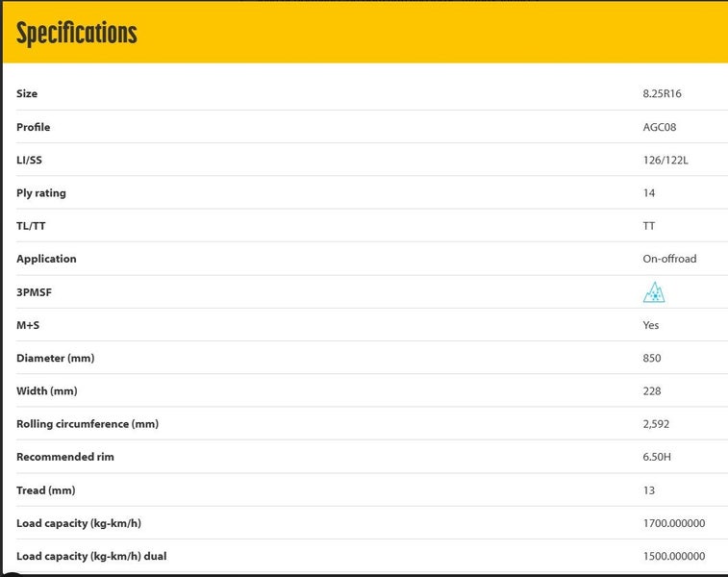Screen dimensions: 728x577
Task: Click the Ply rating label
Action: [41, 193]
